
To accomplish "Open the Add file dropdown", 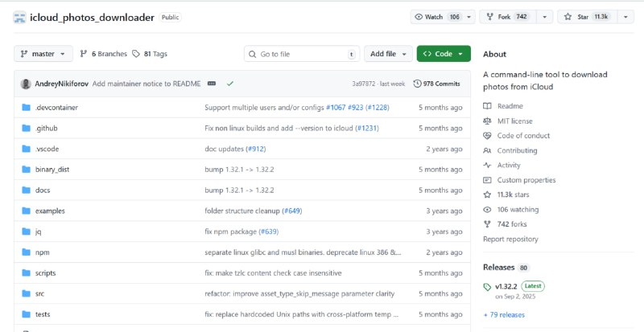I will click(388, 54).
